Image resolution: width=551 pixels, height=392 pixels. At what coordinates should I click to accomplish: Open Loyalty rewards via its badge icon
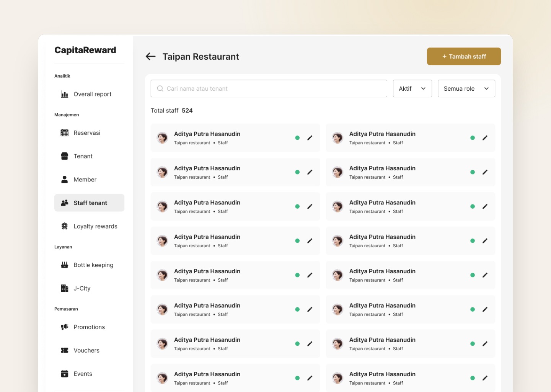(64, 226)
